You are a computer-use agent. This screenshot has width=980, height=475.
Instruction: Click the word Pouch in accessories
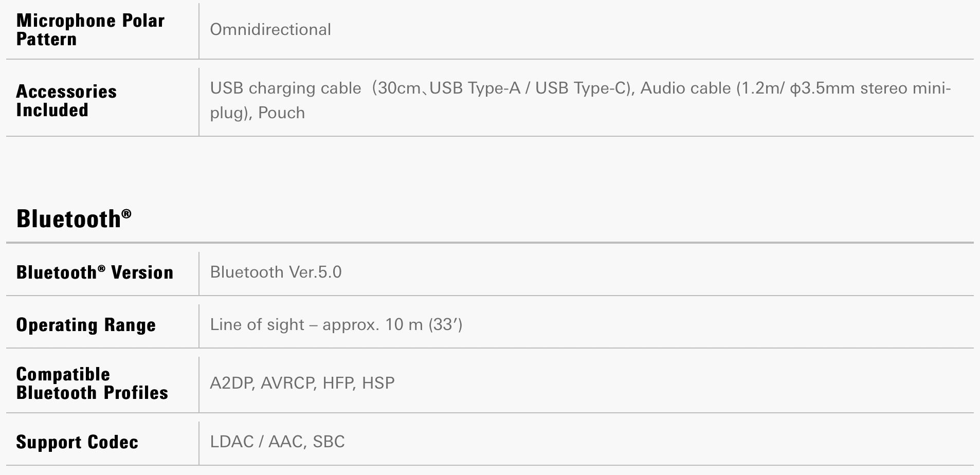tap(281, 113)
